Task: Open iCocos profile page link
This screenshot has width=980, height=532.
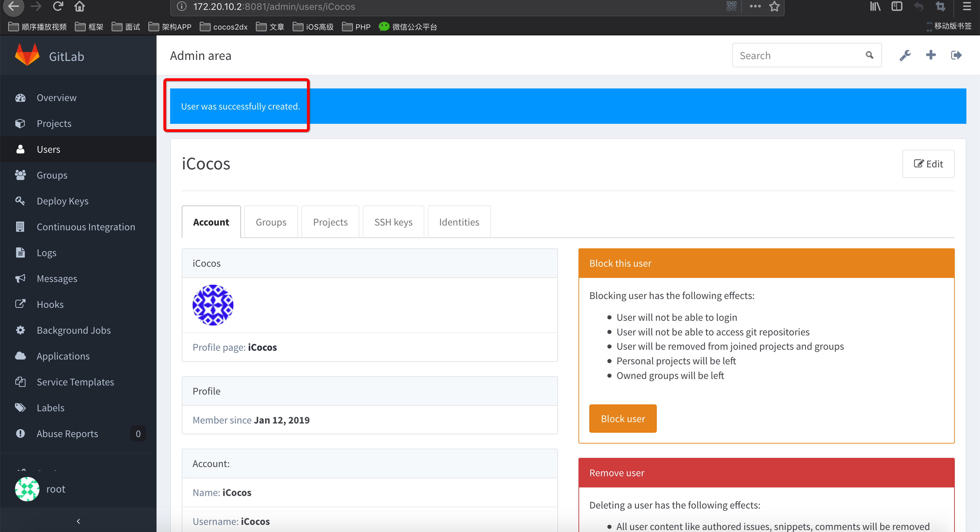Action: click(x=262, y=347)
